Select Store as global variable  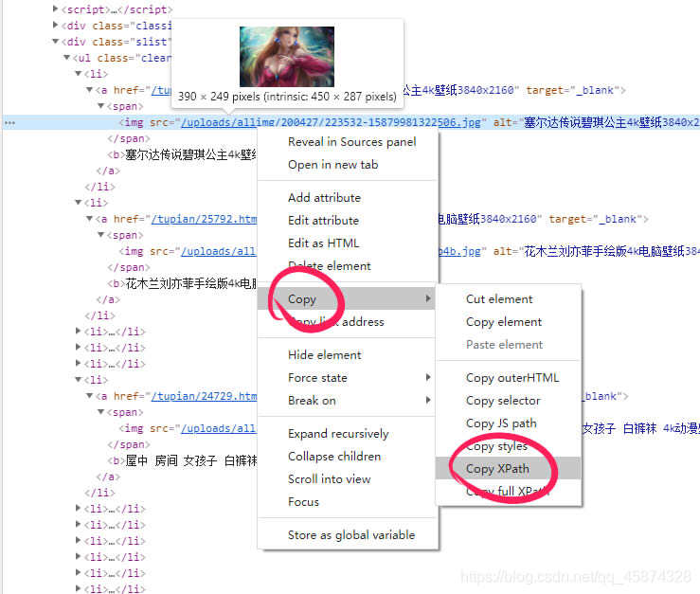351,534
